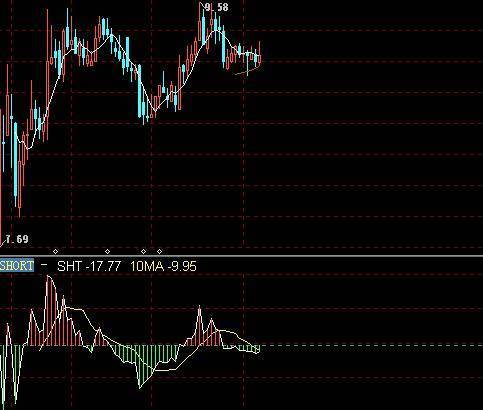Viewport: 483px width, 410px height.
Task: Click the highlighted SHORT text box background
Action: tap(17, 266)
